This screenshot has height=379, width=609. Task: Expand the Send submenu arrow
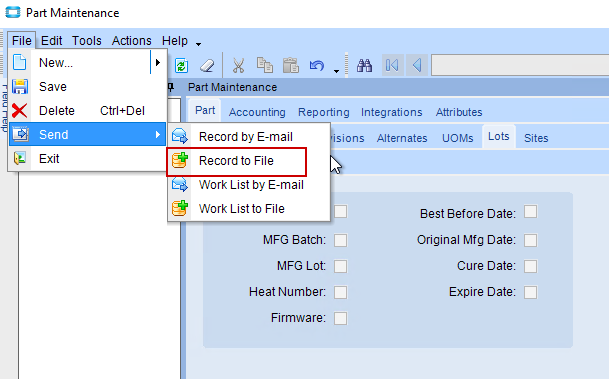[158, 134]
